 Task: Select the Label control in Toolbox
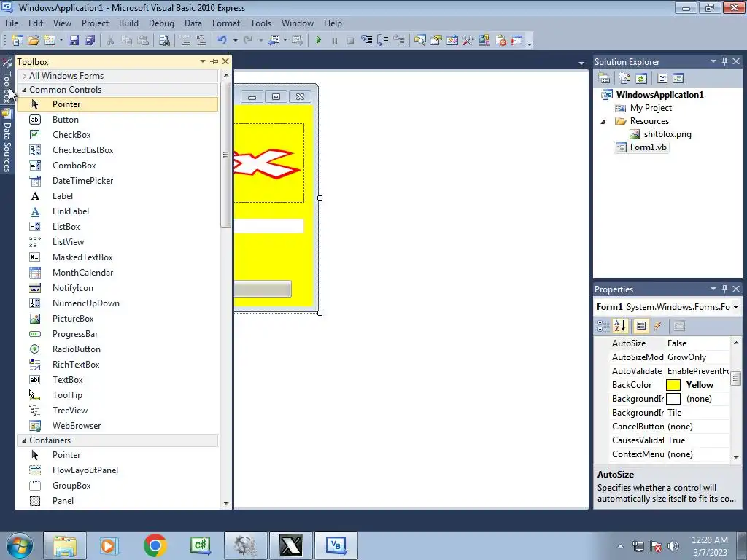[x=117, y=196]
